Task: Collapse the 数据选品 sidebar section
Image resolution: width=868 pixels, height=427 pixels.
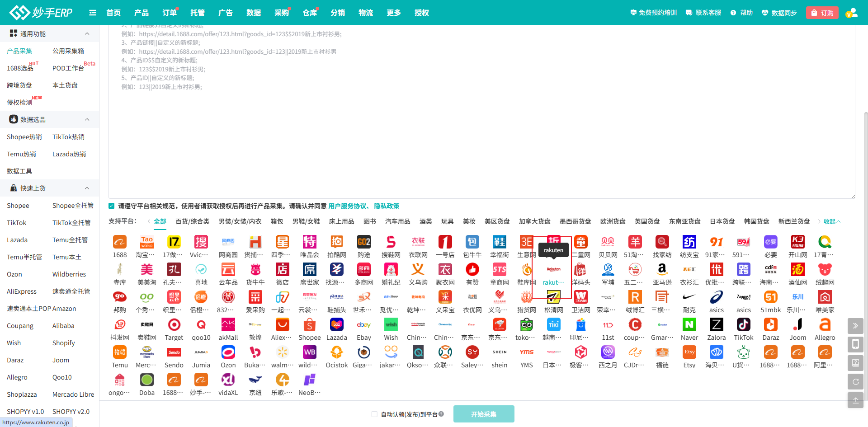Action: click(x=87, y=120)
